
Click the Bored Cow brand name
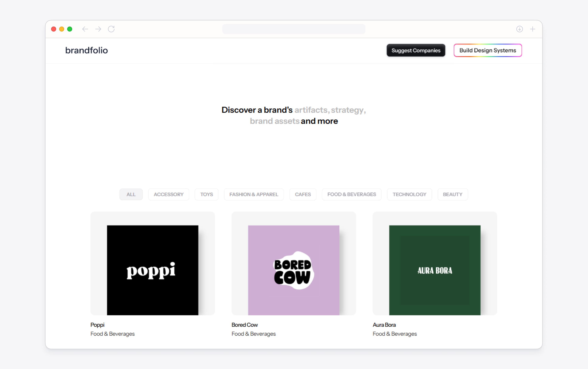[x=245, y=325]
